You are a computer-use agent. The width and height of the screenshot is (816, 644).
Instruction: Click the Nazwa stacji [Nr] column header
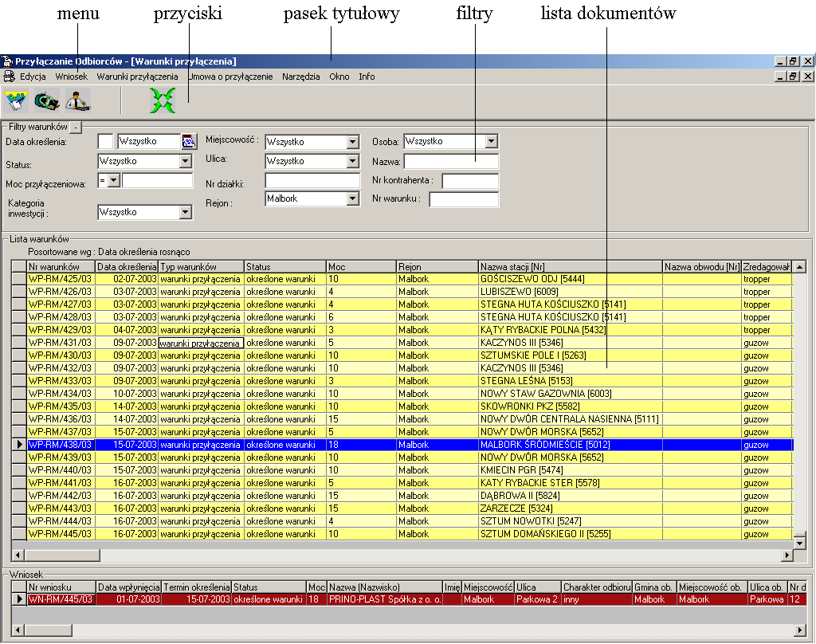tap(571, 266)
